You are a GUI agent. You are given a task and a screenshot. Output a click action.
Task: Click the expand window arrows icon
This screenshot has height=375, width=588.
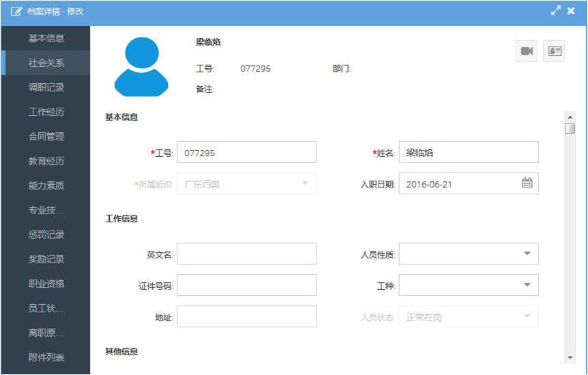(x=556, y=11)
